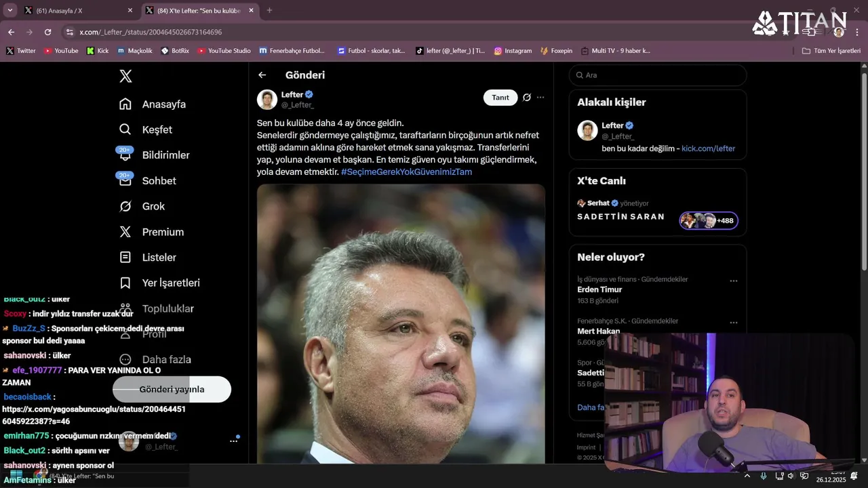Screen dimensions: 868x488
Task: Click Gönderi yayınla button
Action: coord(172,389)
